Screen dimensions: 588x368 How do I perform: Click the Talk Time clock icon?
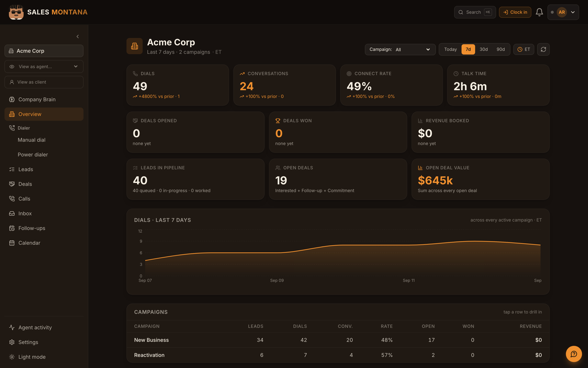coord(456,74)
